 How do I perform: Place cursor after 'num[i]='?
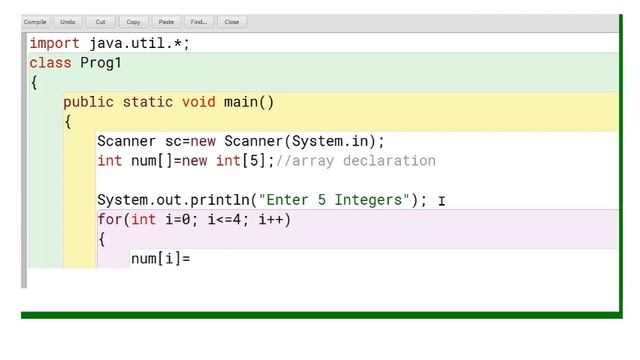[x=191, y=259]
